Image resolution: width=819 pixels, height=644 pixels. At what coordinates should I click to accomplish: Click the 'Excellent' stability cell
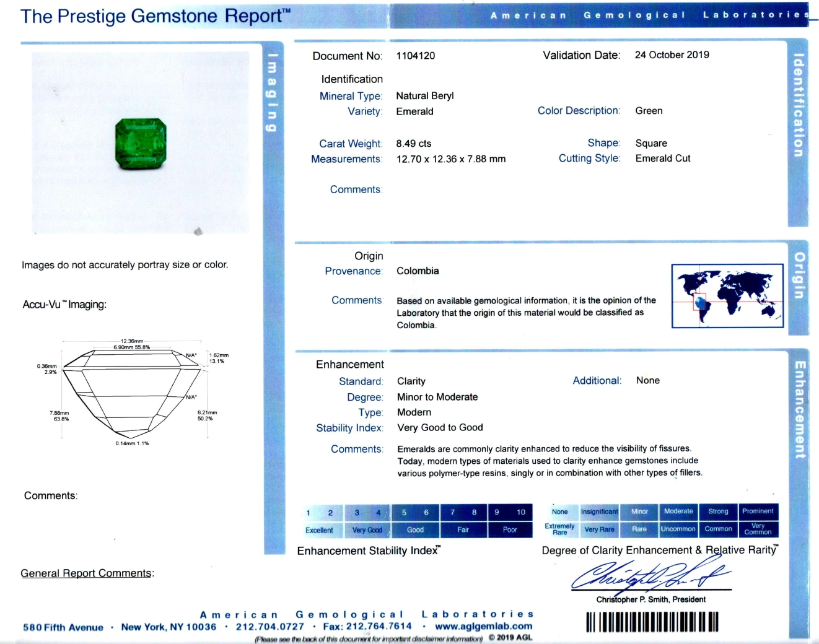(320, 530)
